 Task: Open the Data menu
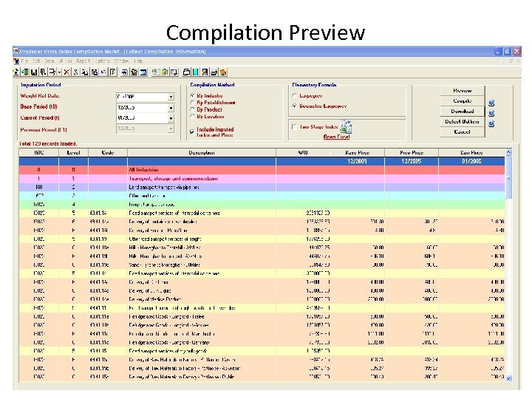point(50,61)
